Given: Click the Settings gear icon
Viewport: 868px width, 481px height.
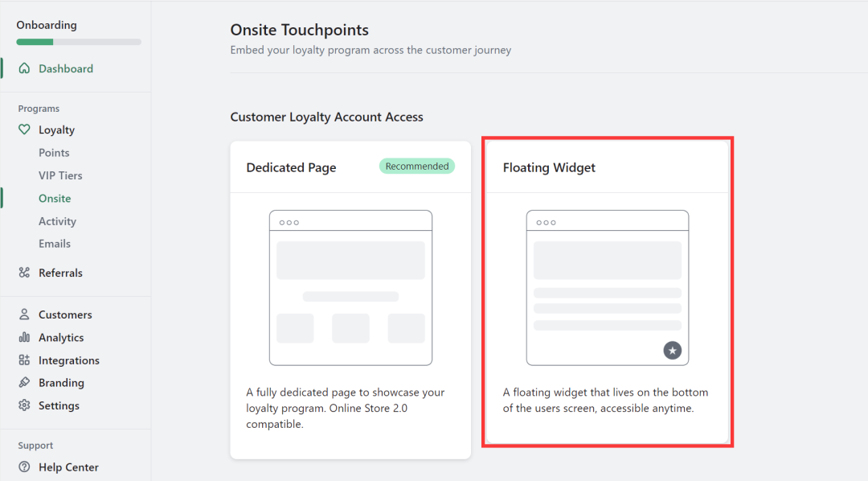Looking at the screenshot, I should 24,405.
